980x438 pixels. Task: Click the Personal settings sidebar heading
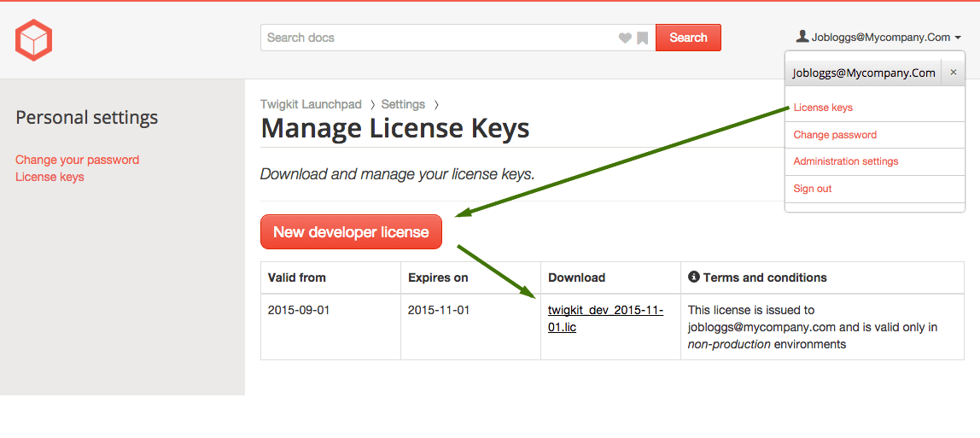[87, 118]
